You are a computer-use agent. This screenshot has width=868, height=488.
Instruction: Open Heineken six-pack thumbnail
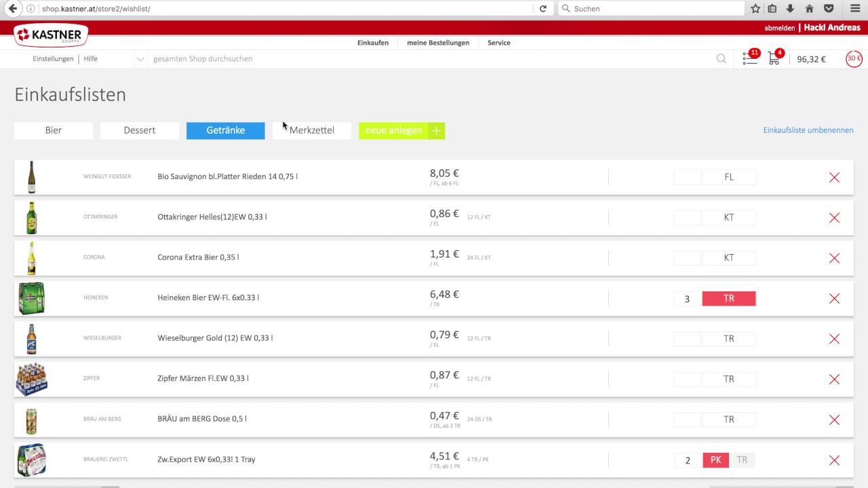(x=31, y=298)
